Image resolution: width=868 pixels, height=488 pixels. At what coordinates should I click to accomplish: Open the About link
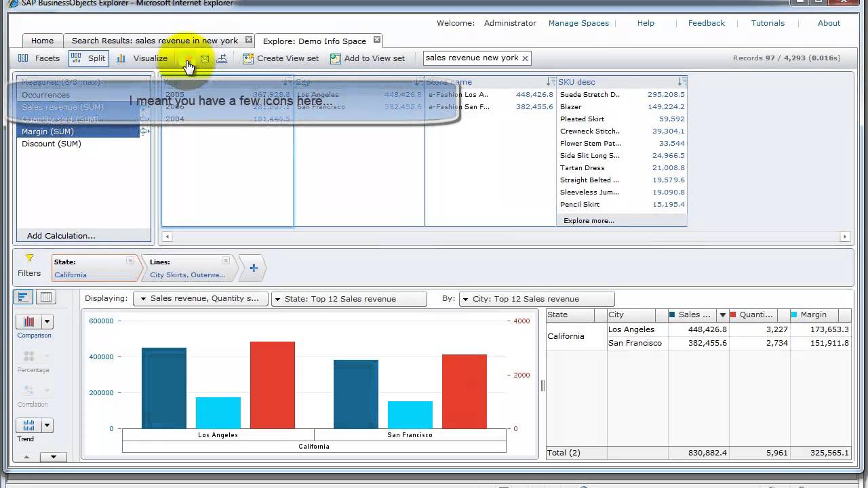829,23
